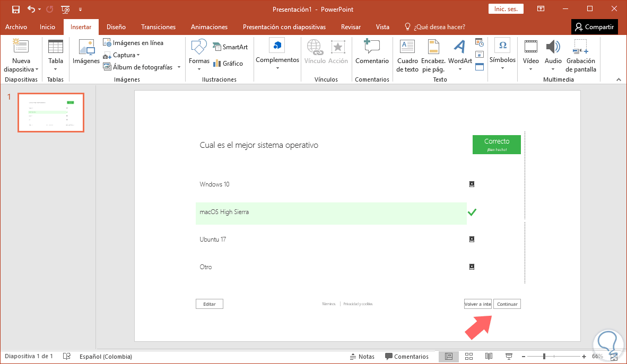Click the Editar button on slide

[x=210, y=304]
